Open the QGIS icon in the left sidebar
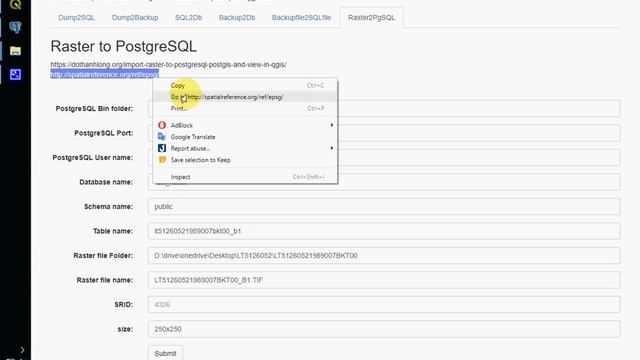640x360 pixels. click(15, 4)
